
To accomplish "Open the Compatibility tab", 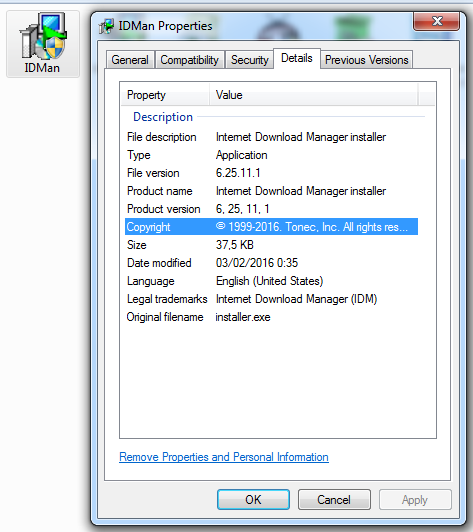I will [189, 60].
